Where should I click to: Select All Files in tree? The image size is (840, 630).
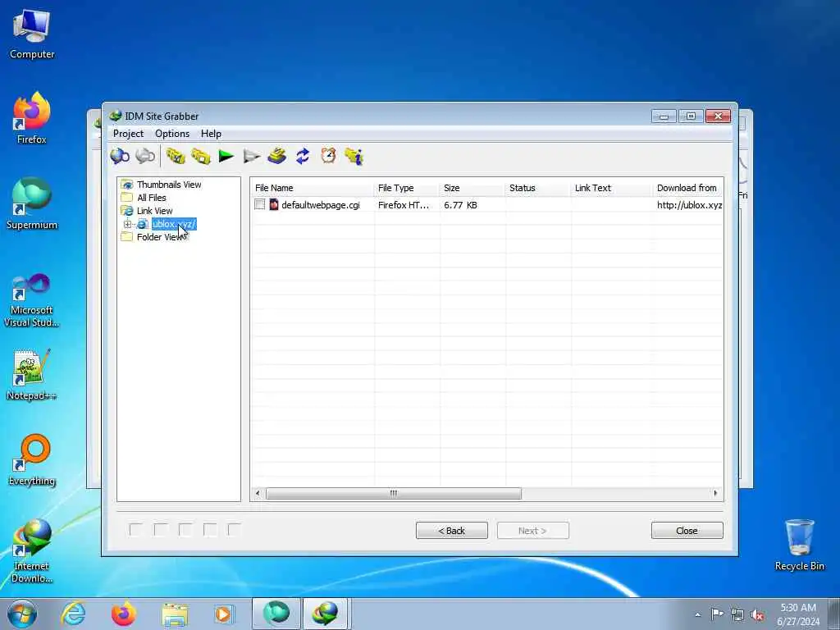pyautogui.click(x=152, y=198)
